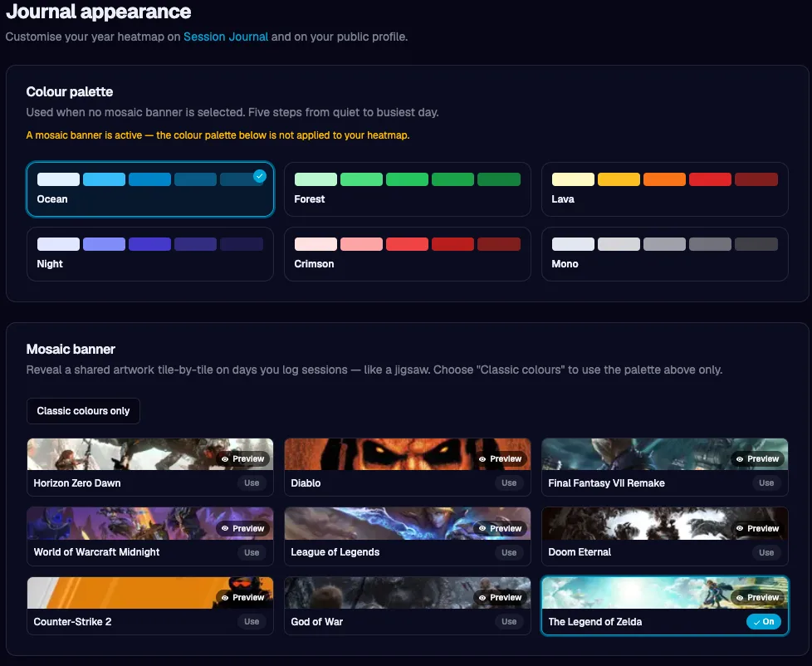Select the Ocean colour palette
Image resolution: width=812 pixels, height=666 pixels.
click(150, 189)
